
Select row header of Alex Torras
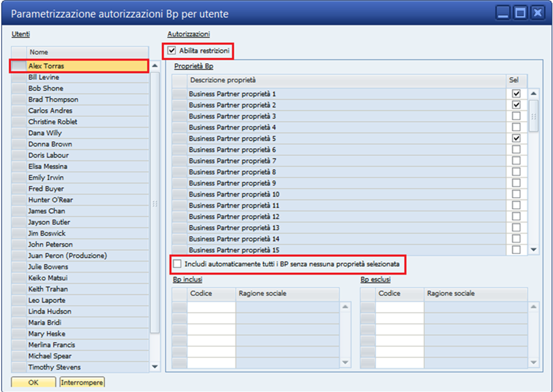19,66
